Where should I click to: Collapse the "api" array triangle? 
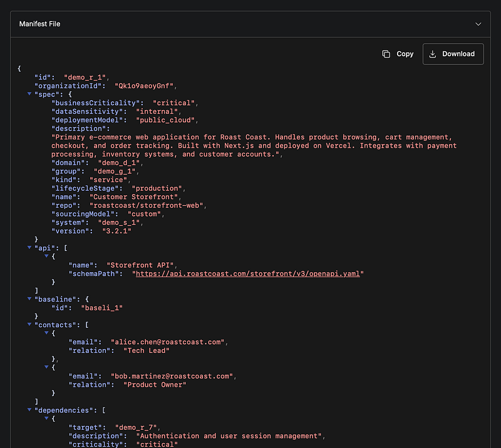pyautogui.click(x=29, y=247)
